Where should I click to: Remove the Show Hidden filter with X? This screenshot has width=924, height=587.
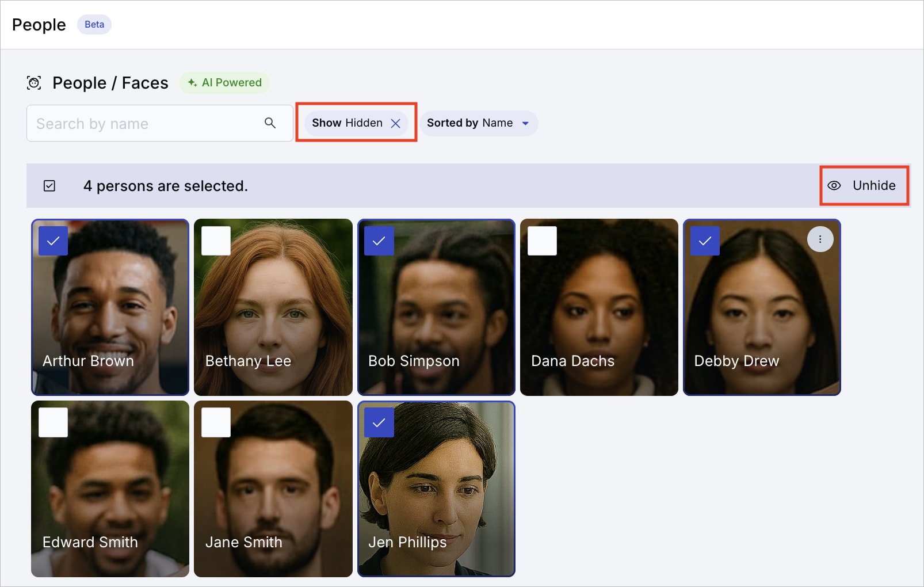[395, 123]
